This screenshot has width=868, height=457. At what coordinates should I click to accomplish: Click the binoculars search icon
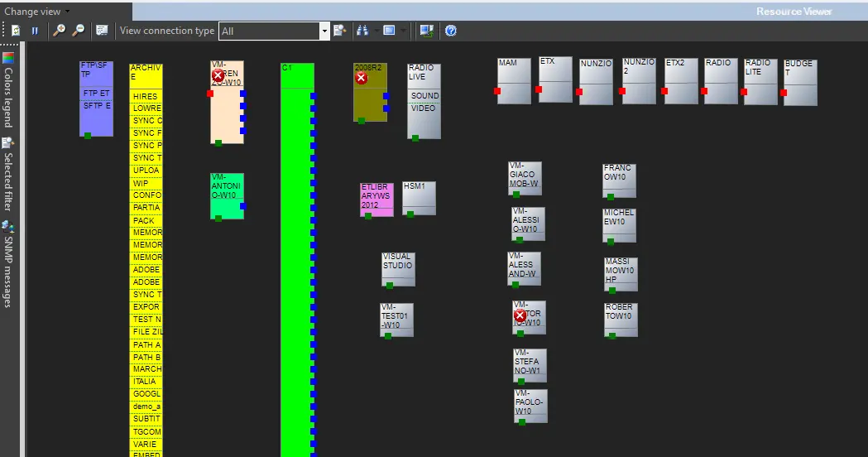[362, 31]
